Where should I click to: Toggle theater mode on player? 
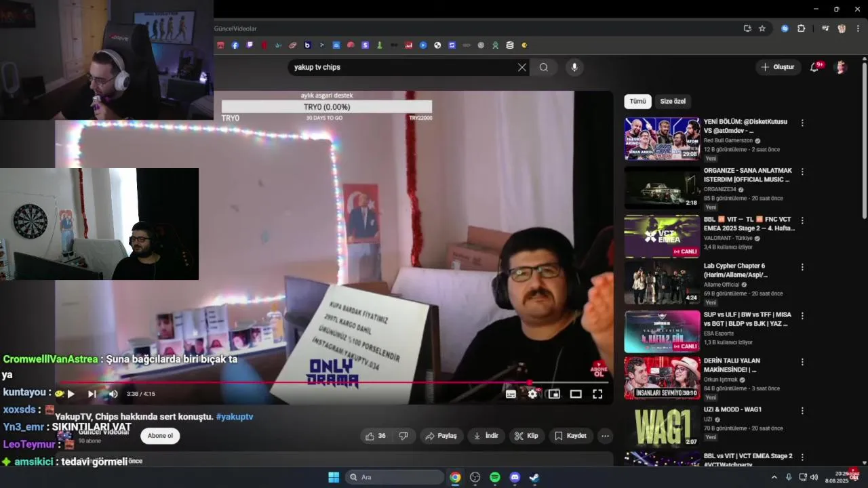point(576,394)
